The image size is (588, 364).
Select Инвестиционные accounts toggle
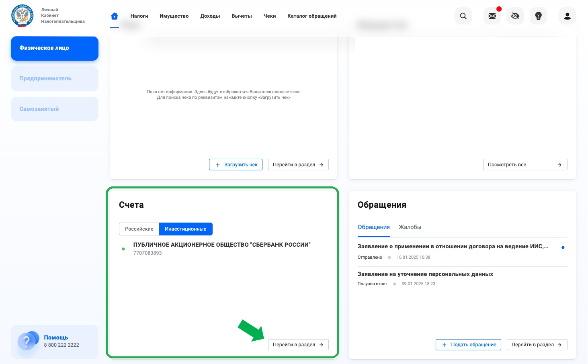(x=185, y=229)
